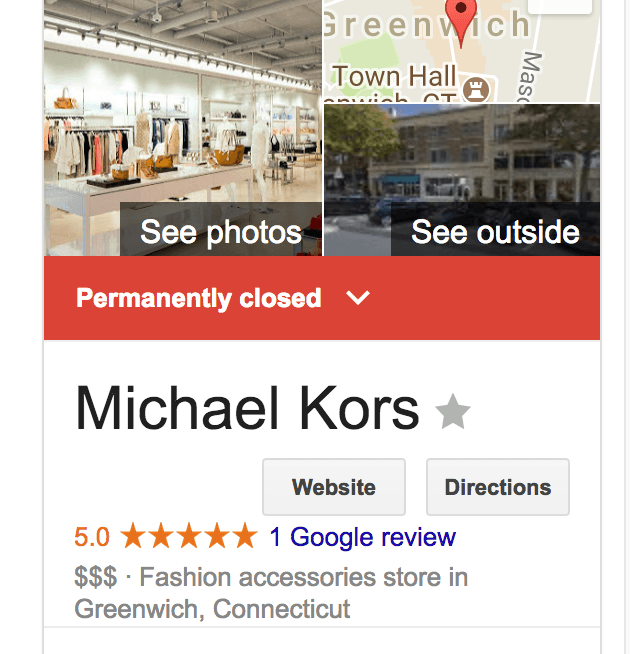
Task: Click the 5.0 rating score
Action: [x=92, y=537]
